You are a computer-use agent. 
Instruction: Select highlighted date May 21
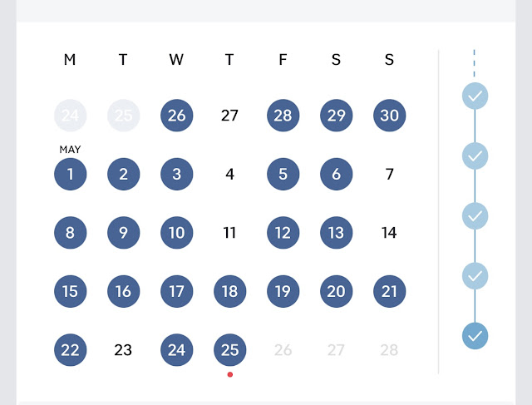click(x=390, y=291)
